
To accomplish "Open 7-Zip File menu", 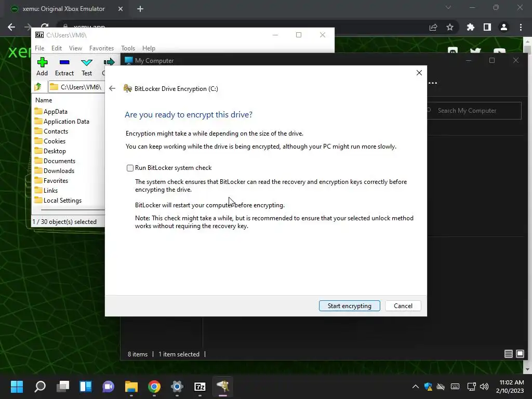I will pyautogui.click(x=39, y=48).
